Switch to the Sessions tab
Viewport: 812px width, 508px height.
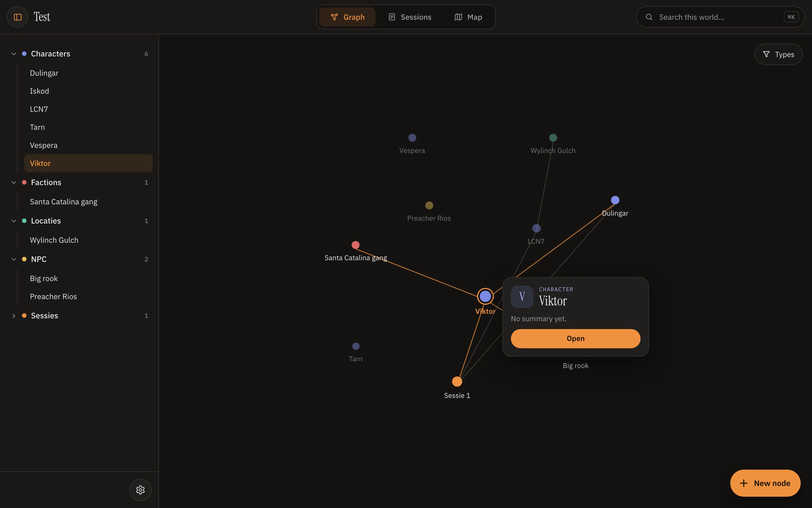click(410, 17)
